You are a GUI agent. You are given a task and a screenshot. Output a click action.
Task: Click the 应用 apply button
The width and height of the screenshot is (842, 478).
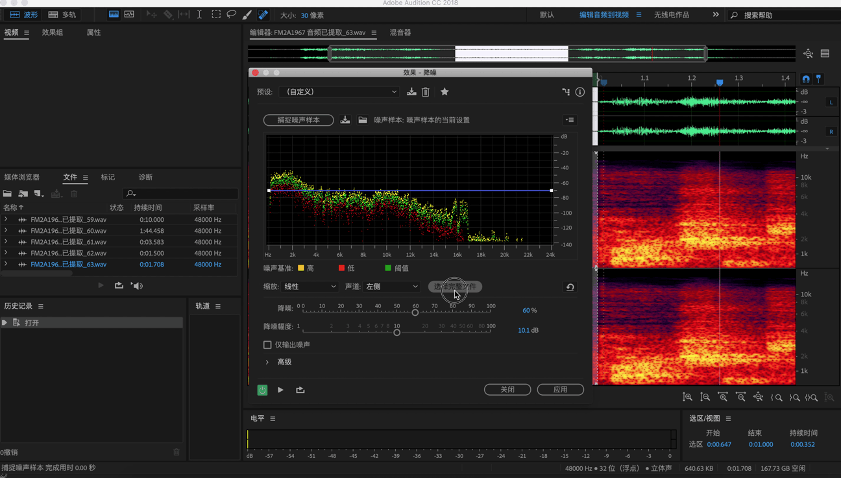560,390
